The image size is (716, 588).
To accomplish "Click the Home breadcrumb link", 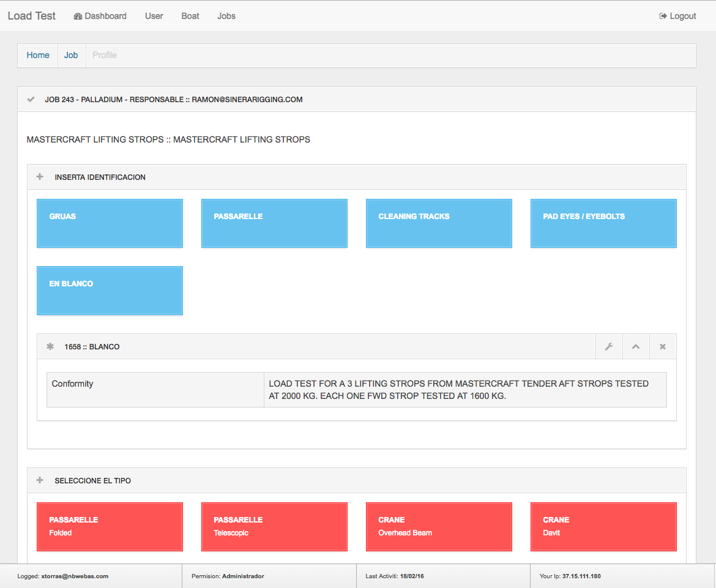I will point(38,55).
